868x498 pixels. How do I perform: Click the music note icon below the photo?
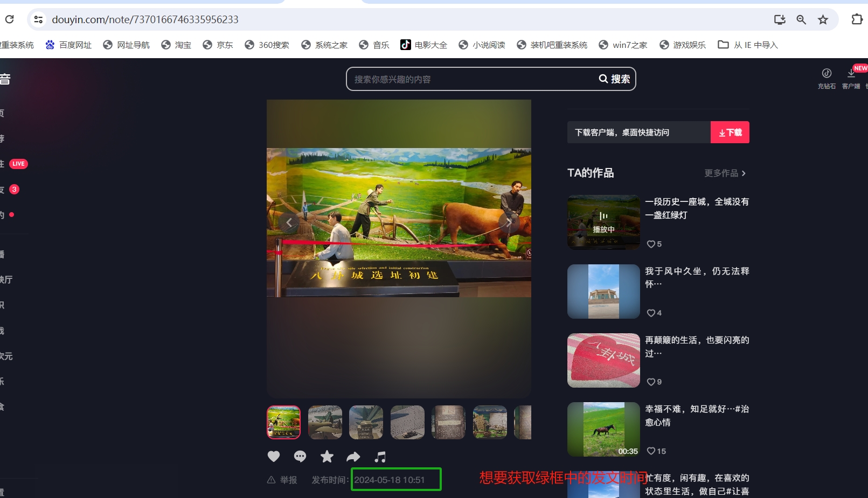[380, 457]
